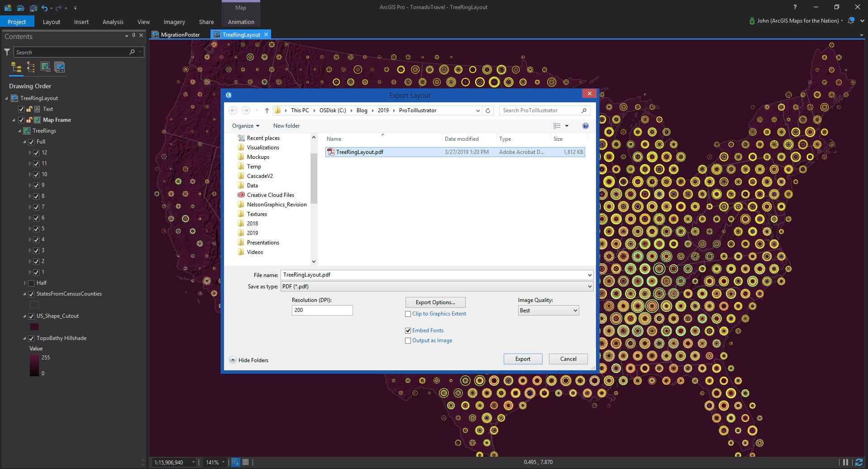Open the Organize dropdown menu
868x469 pixels.
[x=245, y=126]
